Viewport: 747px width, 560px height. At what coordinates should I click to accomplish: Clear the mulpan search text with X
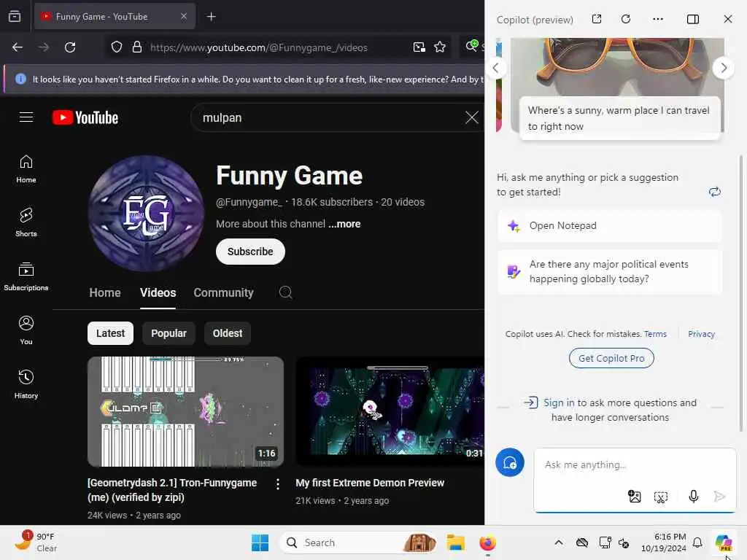coord(472,117)
